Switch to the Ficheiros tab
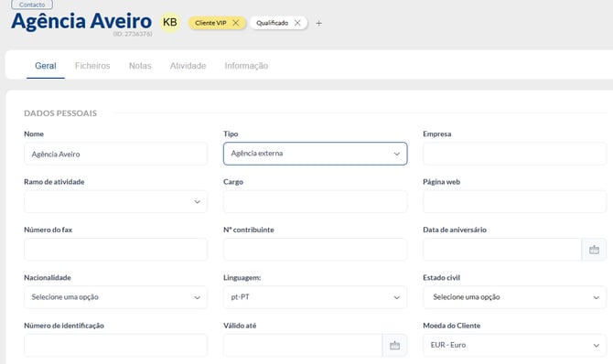The image size is (613, 364). 92,66
